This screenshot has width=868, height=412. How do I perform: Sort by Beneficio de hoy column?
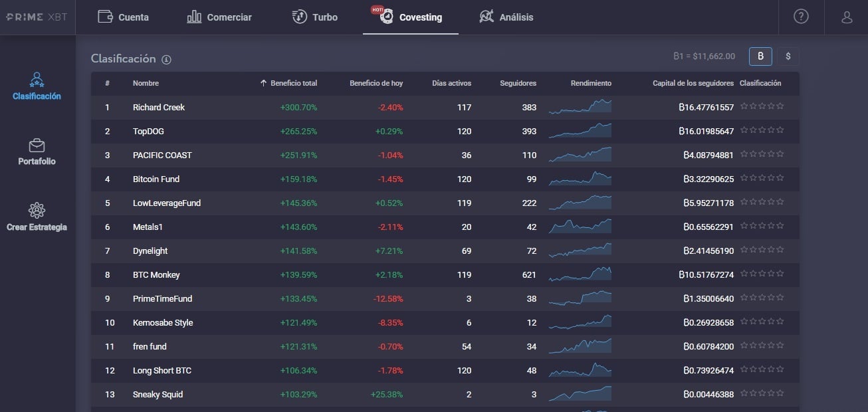coord(376,83)
